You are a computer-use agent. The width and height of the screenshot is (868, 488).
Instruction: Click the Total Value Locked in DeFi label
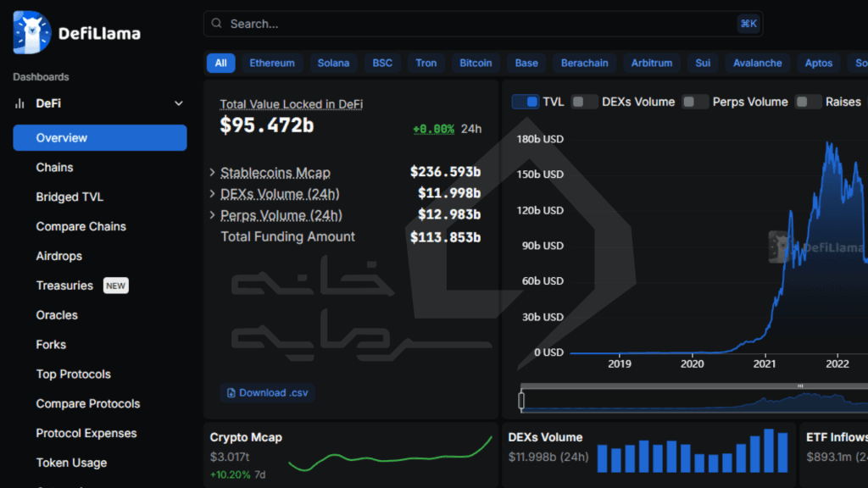pyautogui.click(x=292, y=104)
